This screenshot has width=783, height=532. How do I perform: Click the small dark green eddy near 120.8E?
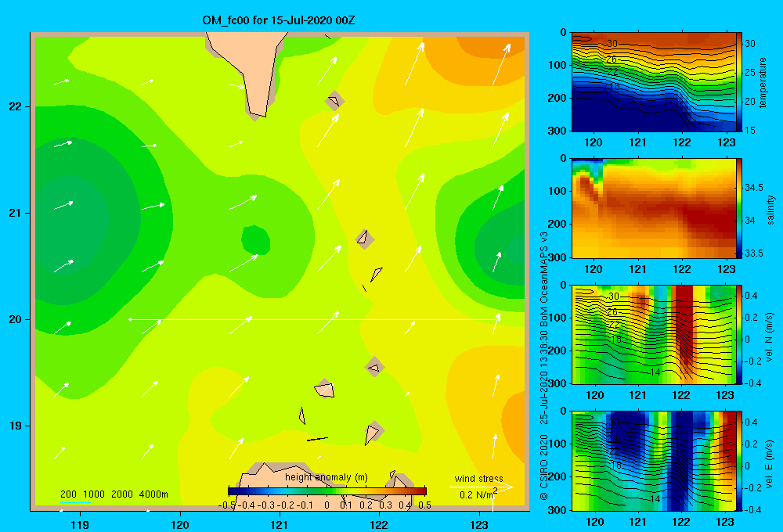256,240
